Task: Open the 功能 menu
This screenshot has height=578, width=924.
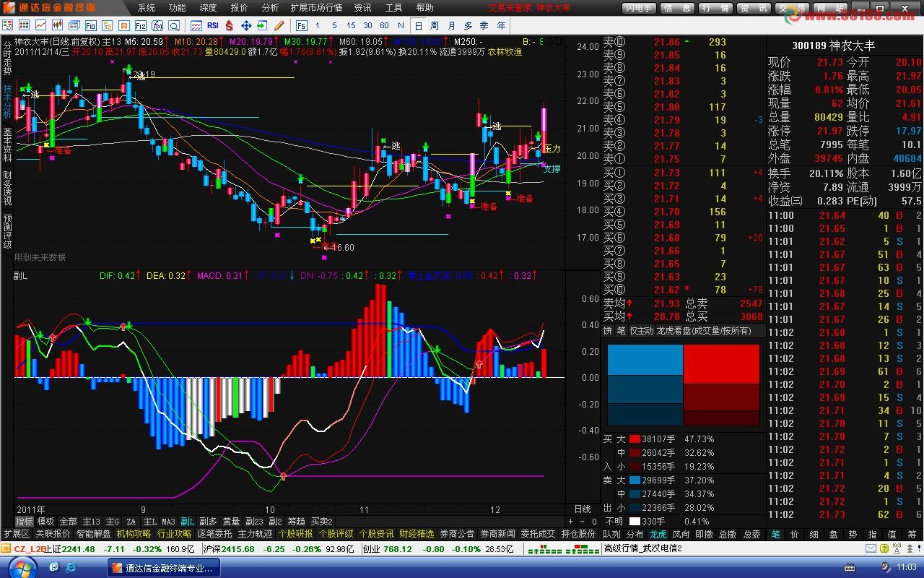Action: (x=178, y=8)
